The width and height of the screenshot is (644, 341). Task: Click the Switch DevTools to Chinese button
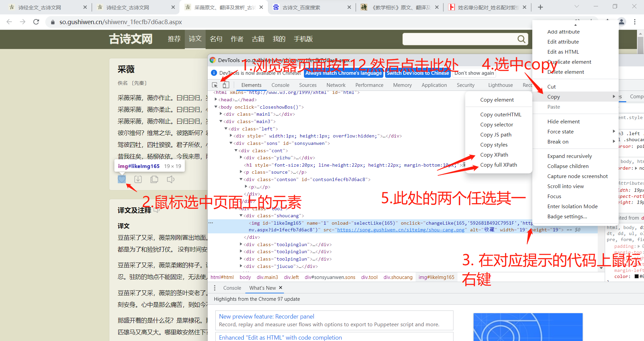tap(418, 73)
